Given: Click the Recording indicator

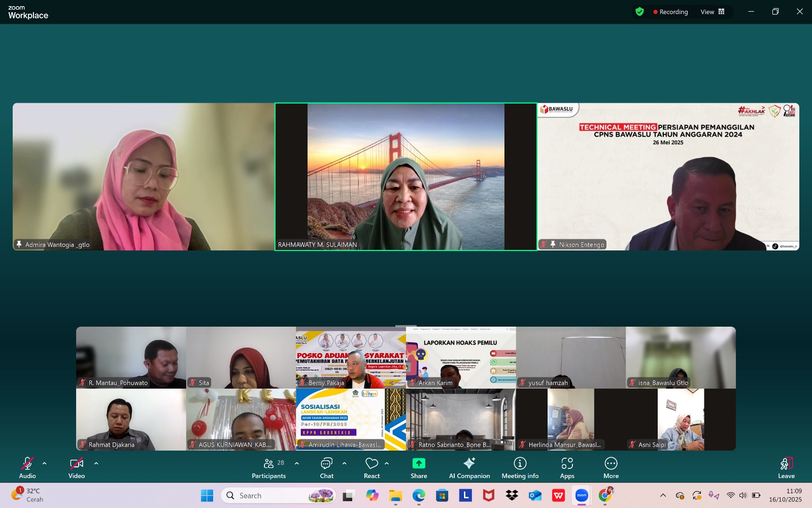Looking at the screenshot, I should tap(670, 12).
